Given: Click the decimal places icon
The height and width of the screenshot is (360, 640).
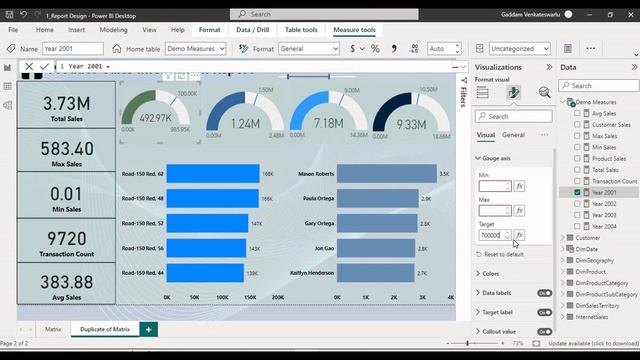Looking at the screenshot, I should pyautogui.click(x=414, y=49).
